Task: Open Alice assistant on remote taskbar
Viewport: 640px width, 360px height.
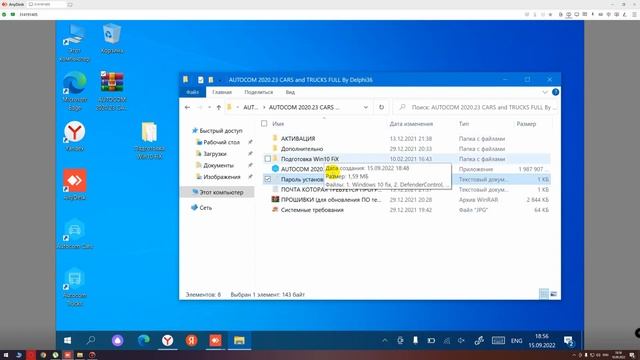Action: pyautogui.click(x=118, y=340)
